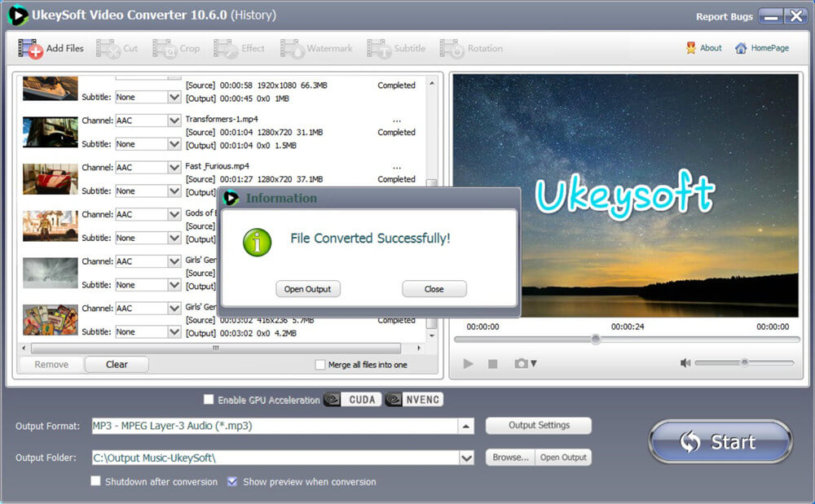Uncheck Show preview when conversion
This screenshot has height=504, width=815.
232,481
